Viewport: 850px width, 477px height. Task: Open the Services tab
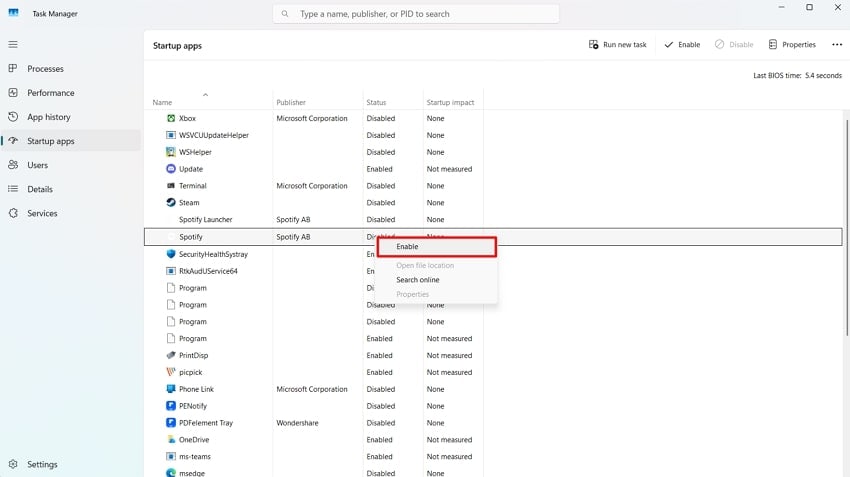coord(71,213)
